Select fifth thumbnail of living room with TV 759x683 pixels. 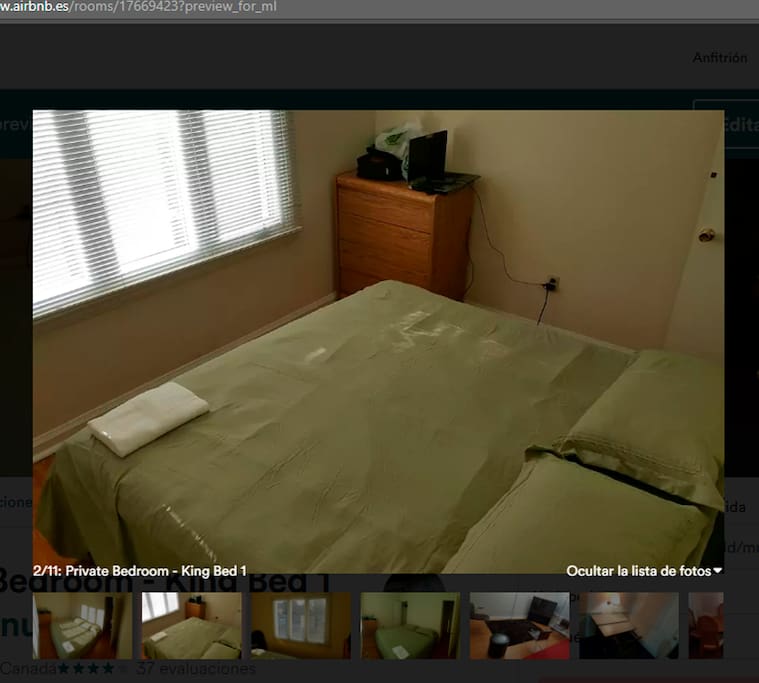coord(519,625)
